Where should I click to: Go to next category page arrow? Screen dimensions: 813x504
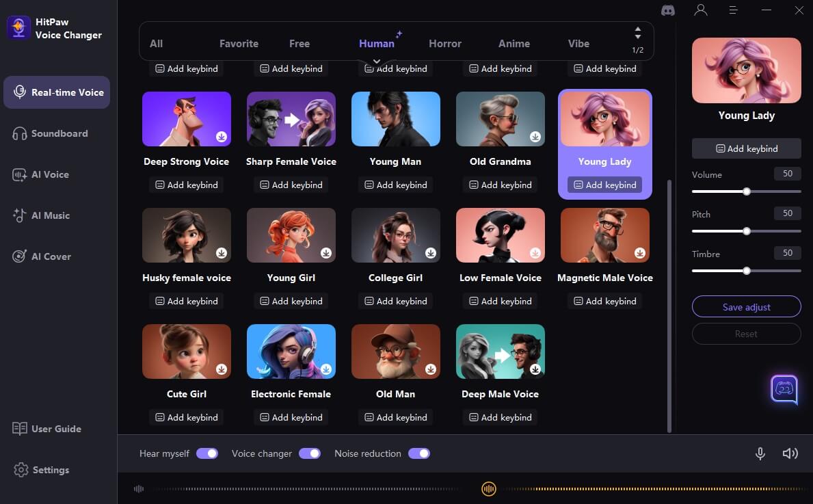coord(637,37)
